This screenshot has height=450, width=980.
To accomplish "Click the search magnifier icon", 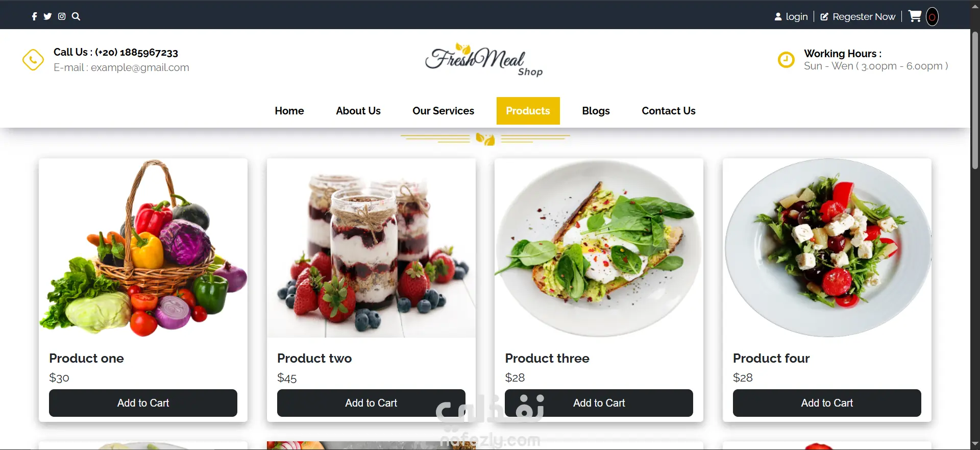I will [76, 16].
